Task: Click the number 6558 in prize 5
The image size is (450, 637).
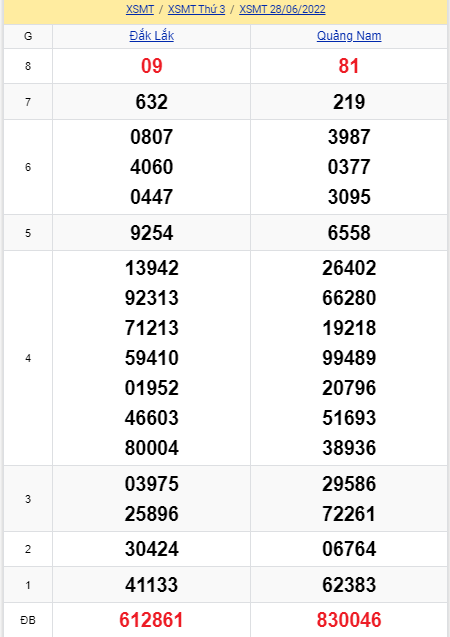Action: [349, 233]
